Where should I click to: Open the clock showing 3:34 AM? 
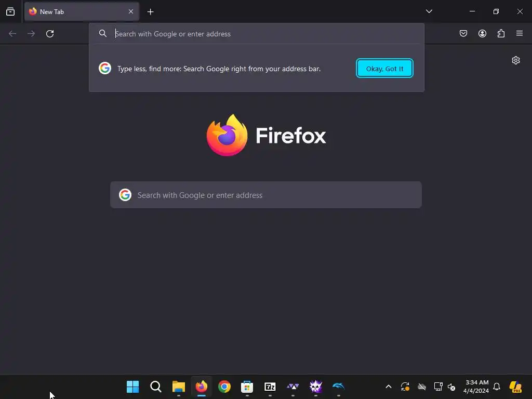[x=476, y=387]
